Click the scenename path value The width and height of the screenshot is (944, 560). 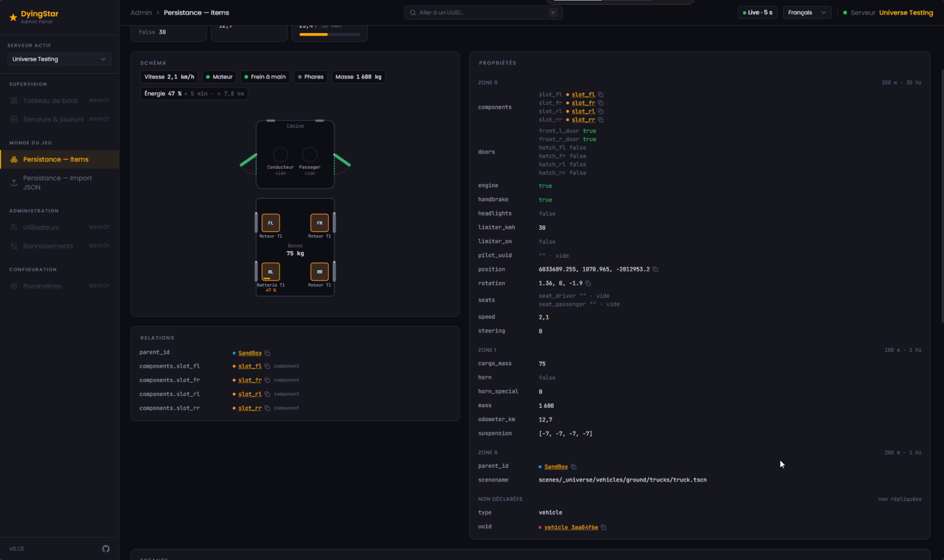(623, 480)
